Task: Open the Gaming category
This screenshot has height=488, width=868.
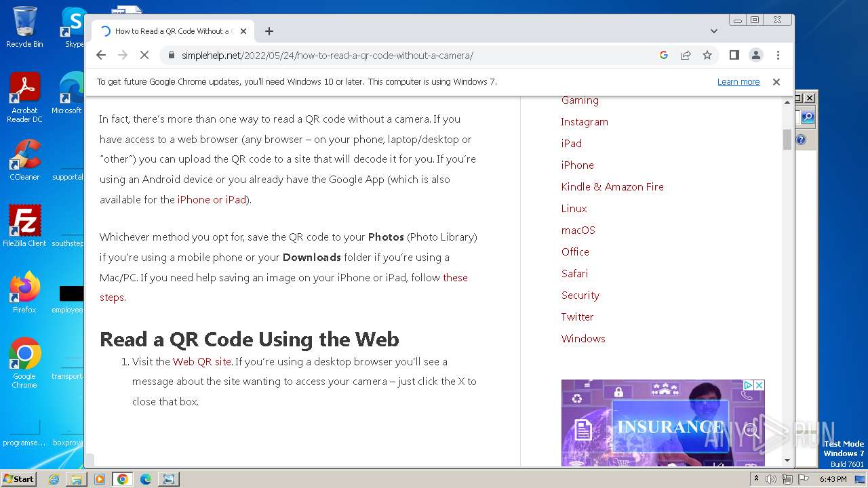Action: (580, 100)
